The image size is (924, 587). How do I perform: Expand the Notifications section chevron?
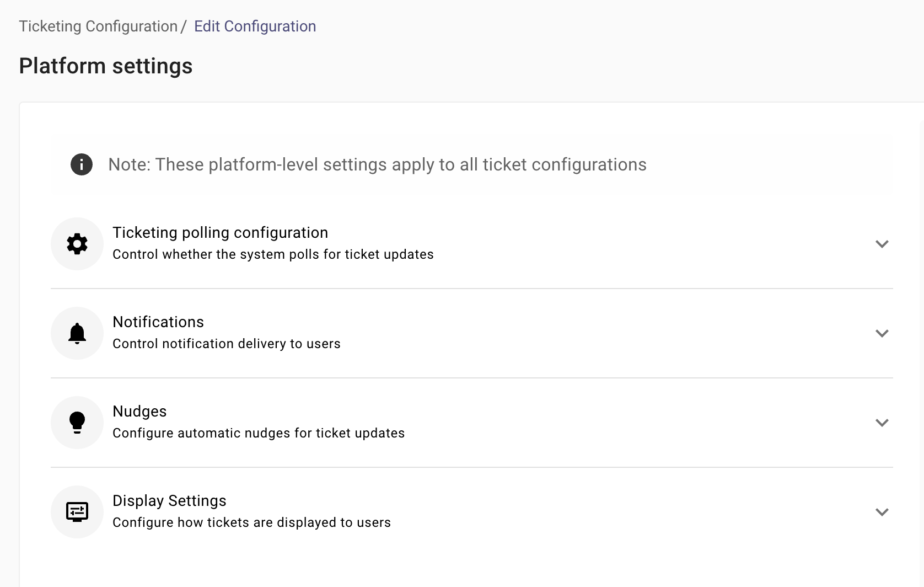click(882, 333)
